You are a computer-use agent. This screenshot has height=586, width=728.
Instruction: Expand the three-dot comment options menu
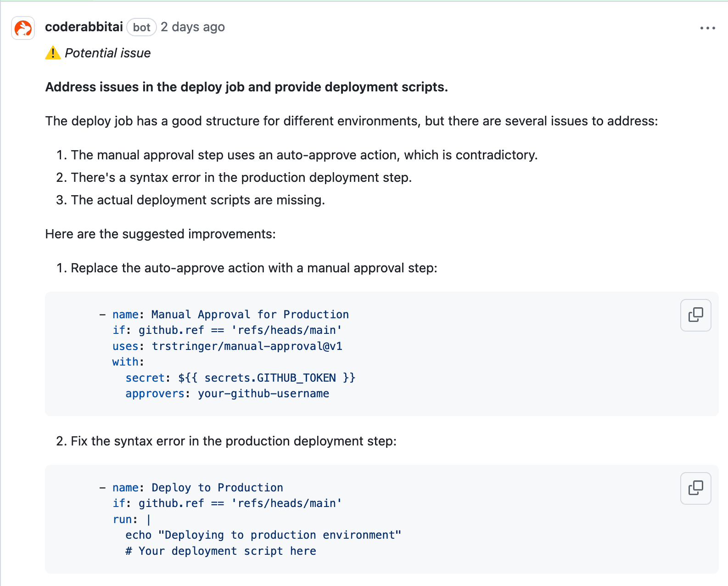point(707,28)
